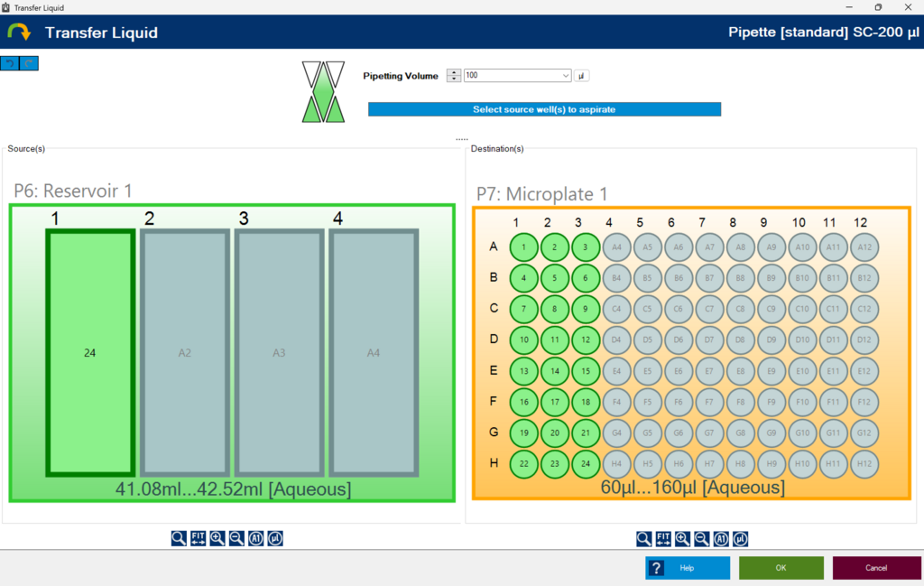
Task: Click the magnifier icon under Destinations panel
Action: [x=643, y=539]
